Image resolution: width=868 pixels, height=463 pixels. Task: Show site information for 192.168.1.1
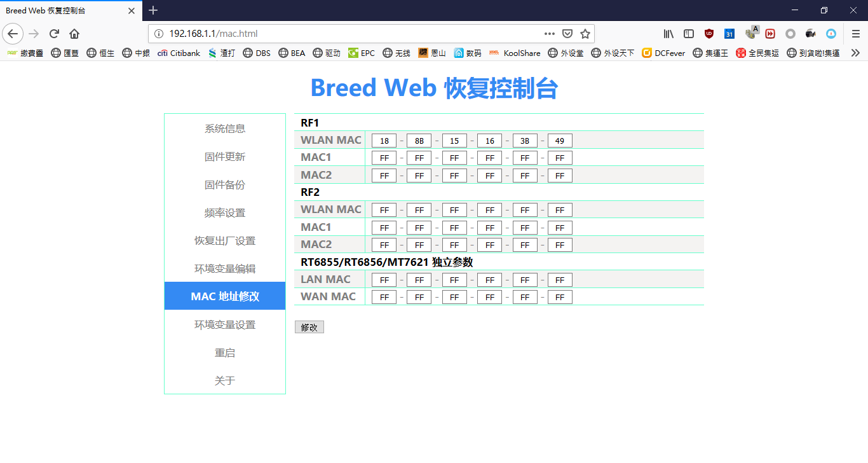pyautogui.click(x=159, y=34)
